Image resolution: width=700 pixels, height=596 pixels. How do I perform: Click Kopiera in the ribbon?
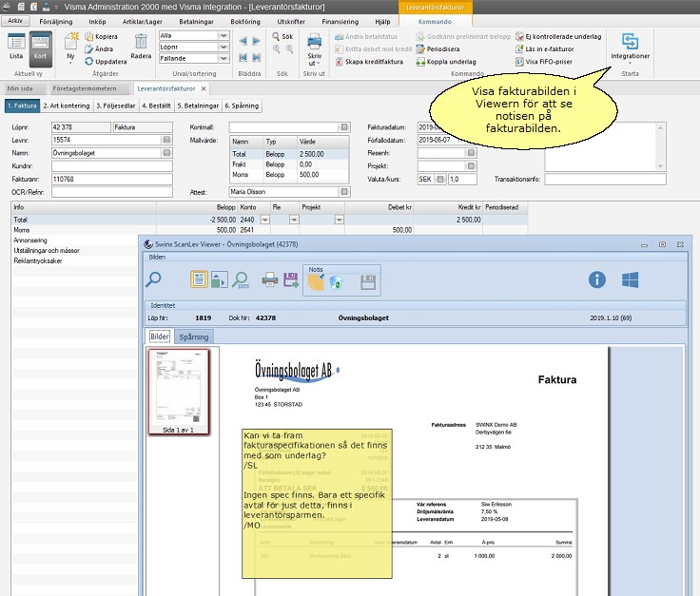click(102, 36)
